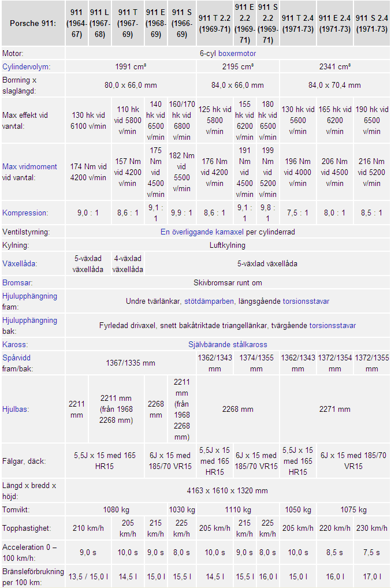Open the boxermotor link in Motor row
The width and height of the screenshot is (391, 588).
tap(237, 54)
